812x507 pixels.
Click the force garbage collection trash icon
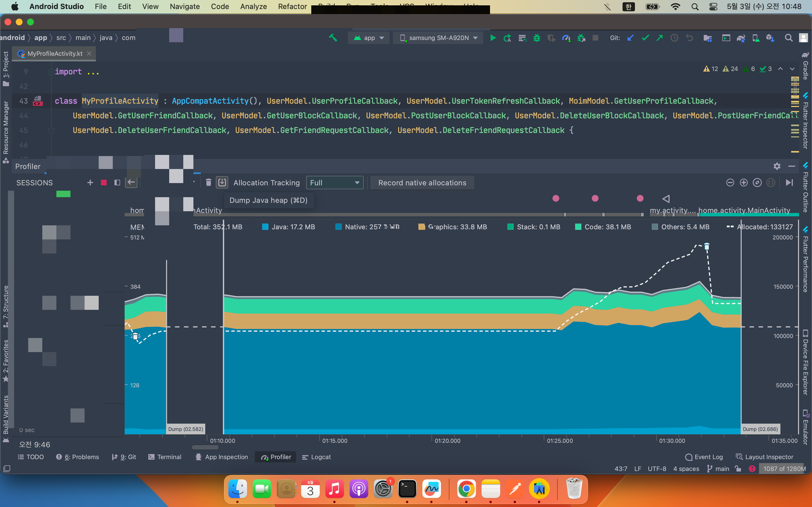[208, 183]
